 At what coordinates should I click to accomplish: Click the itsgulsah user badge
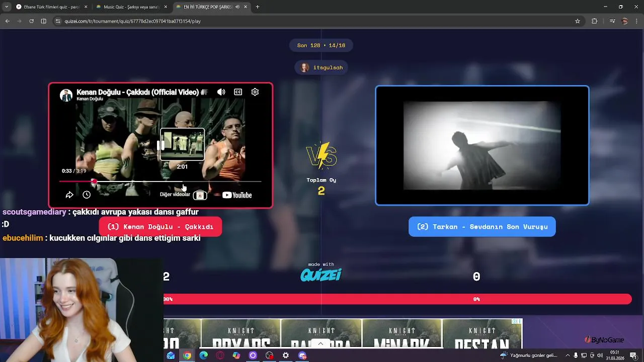pyautogui.click(x=321, y=67)
